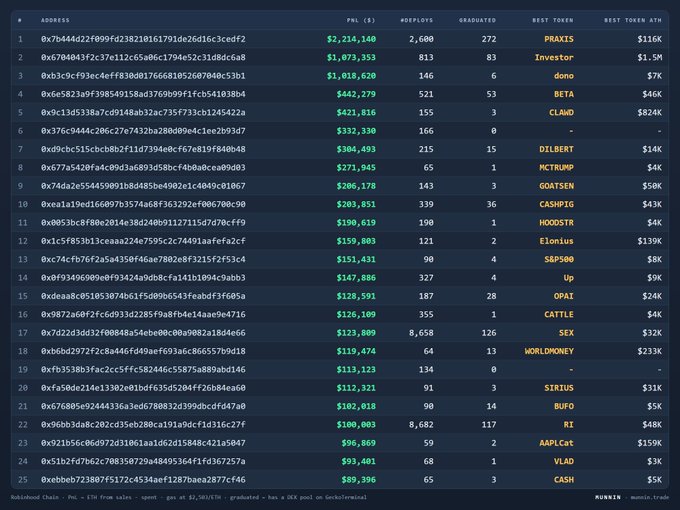Select address starting 0xd9cbc515cbcb
Viewport: 680px width, 510px height.
coord(143,149)
